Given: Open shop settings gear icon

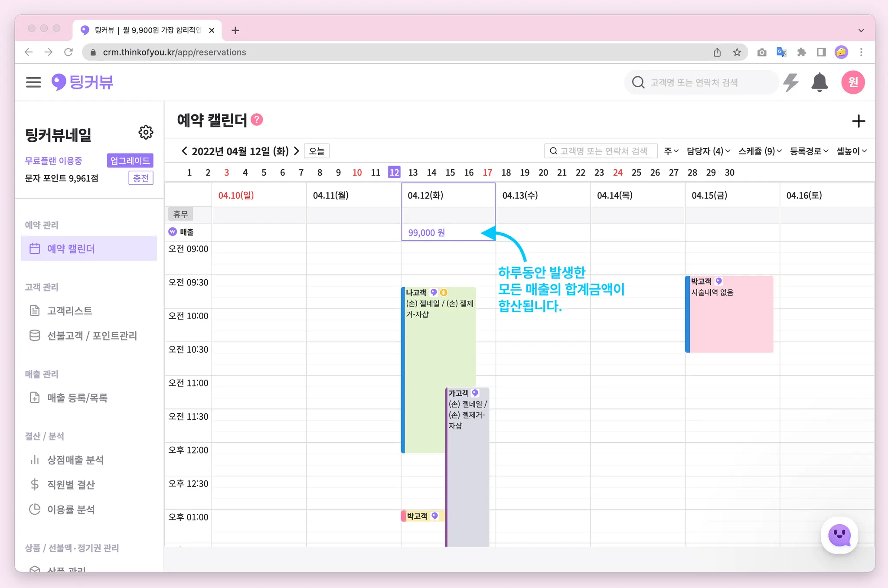Looking at the screenshot, I should pyautogui.click(x=146, y=132).
